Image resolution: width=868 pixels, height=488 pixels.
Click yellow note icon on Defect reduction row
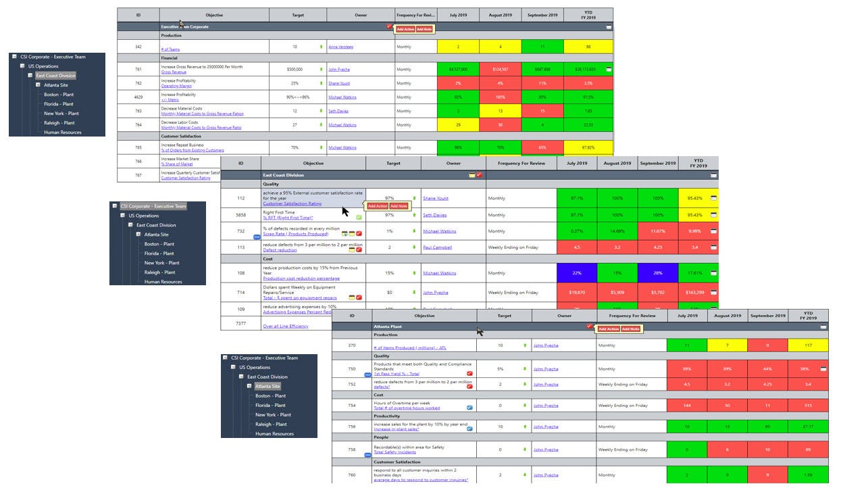pos(352,250)
